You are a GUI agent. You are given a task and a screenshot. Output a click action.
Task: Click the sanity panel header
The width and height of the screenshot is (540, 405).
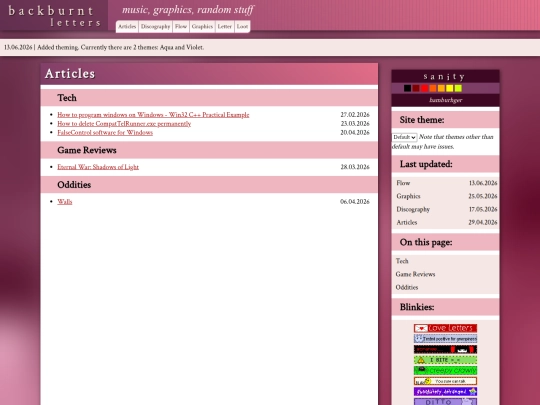pyautogui.click(x=445, y=76)
